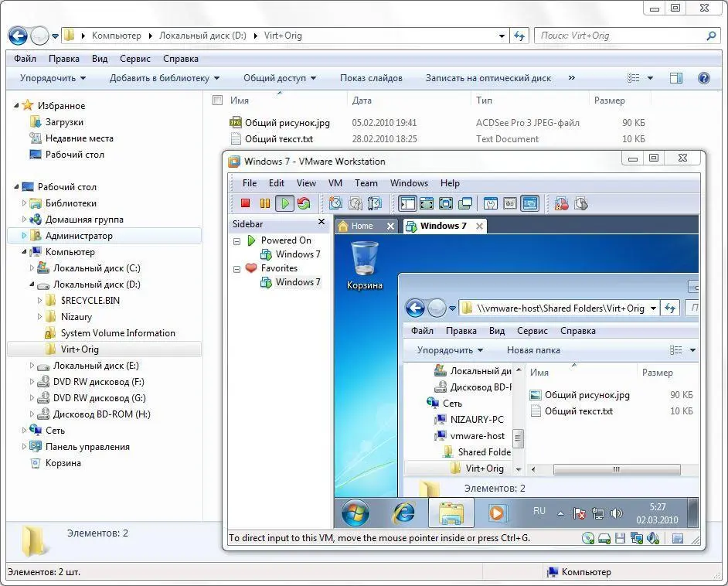
Task: Expand Локальный диск (C:) in tree
Action: [32, 268]
